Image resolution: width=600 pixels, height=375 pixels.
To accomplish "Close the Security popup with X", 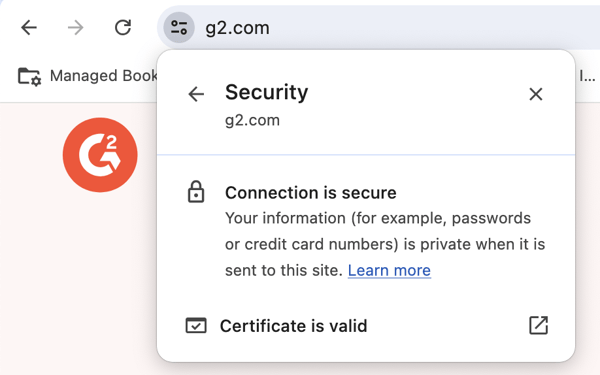I will pos(536,94).
